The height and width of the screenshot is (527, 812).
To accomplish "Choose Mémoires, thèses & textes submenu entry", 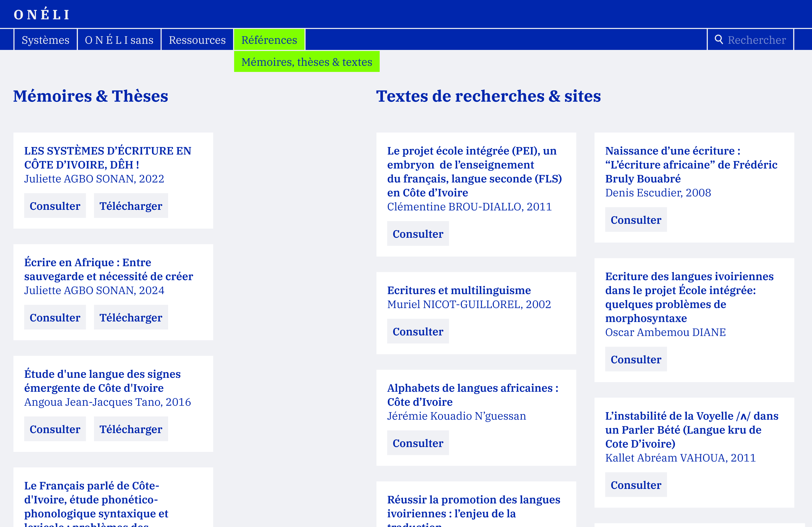I will click(x=307, y=62).
